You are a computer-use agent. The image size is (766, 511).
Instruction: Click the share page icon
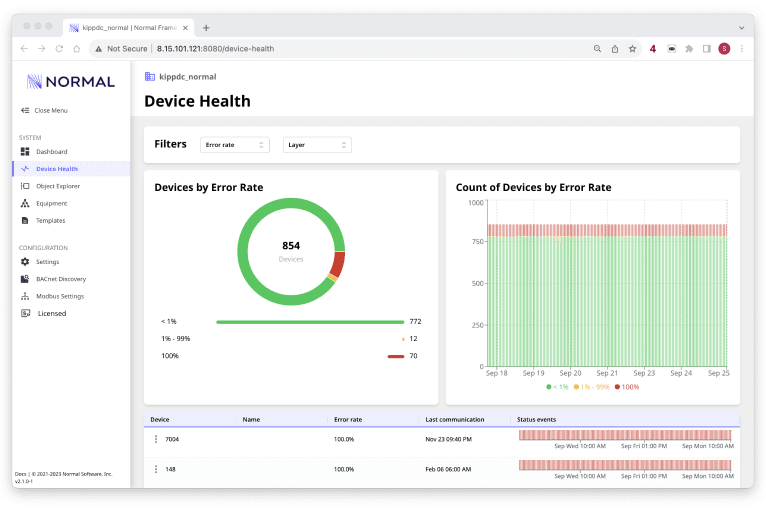(615, 49)
